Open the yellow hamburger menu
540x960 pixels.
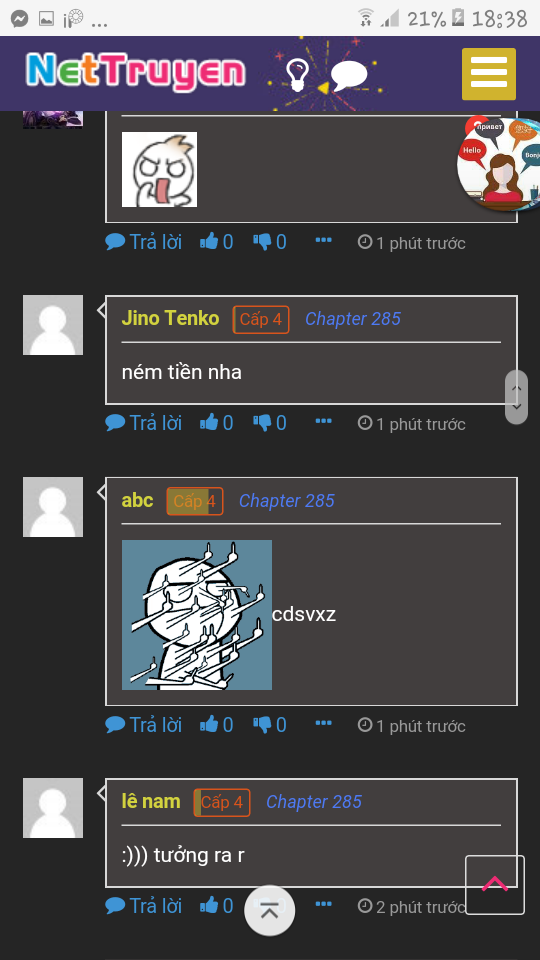click(x=489, y=73)
